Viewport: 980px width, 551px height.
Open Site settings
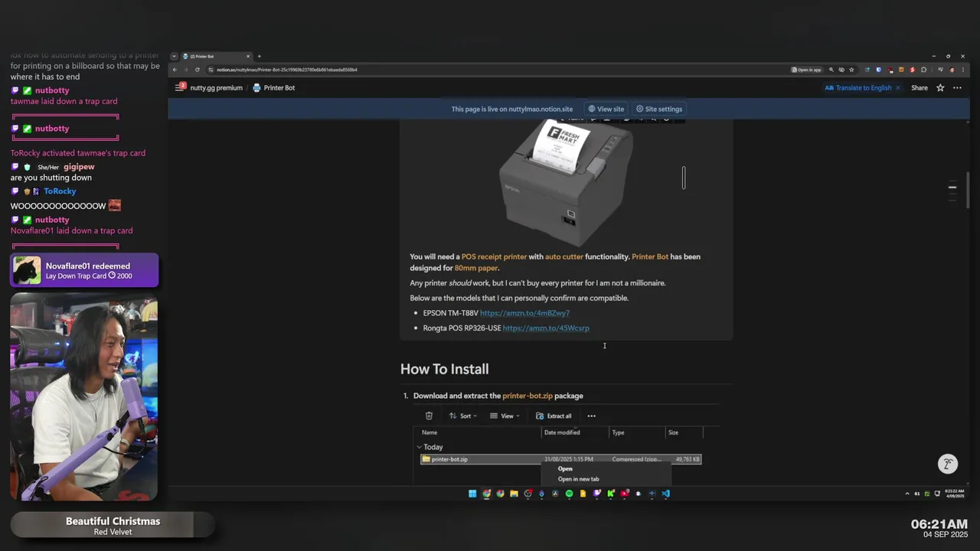tap(658, 109)
